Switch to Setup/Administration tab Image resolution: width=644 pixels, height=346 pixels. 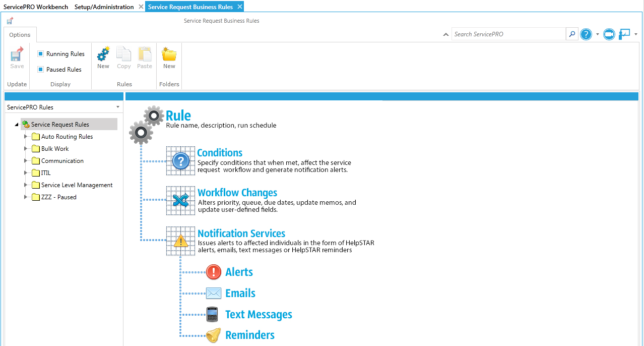(104, 7)
